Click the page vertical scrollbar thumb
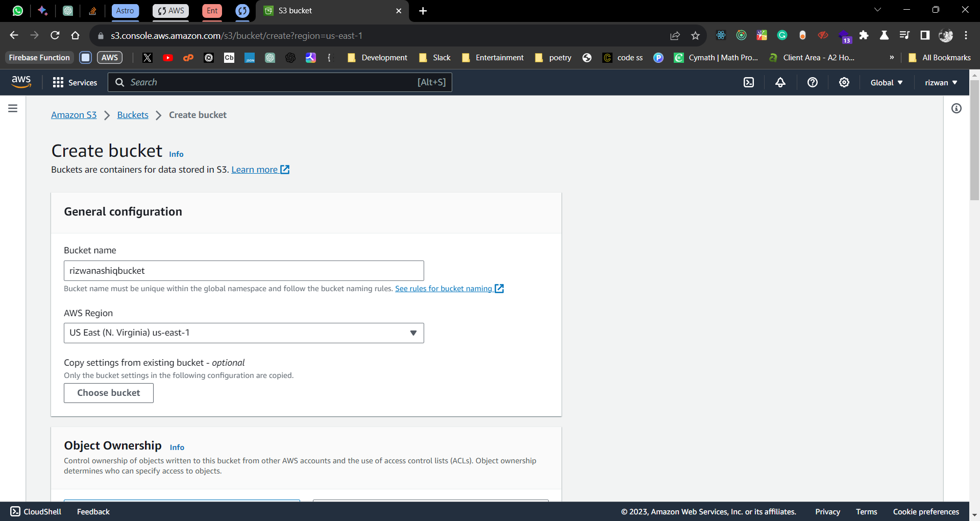This screenshot has height=521, width=980. 974,140
